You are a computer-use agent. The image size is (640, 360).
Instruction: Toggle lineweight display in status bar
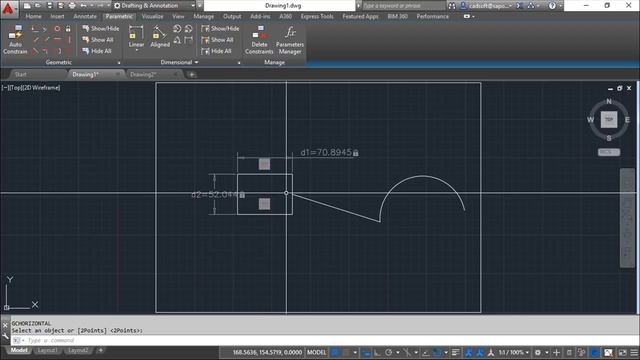click(456, 352)
